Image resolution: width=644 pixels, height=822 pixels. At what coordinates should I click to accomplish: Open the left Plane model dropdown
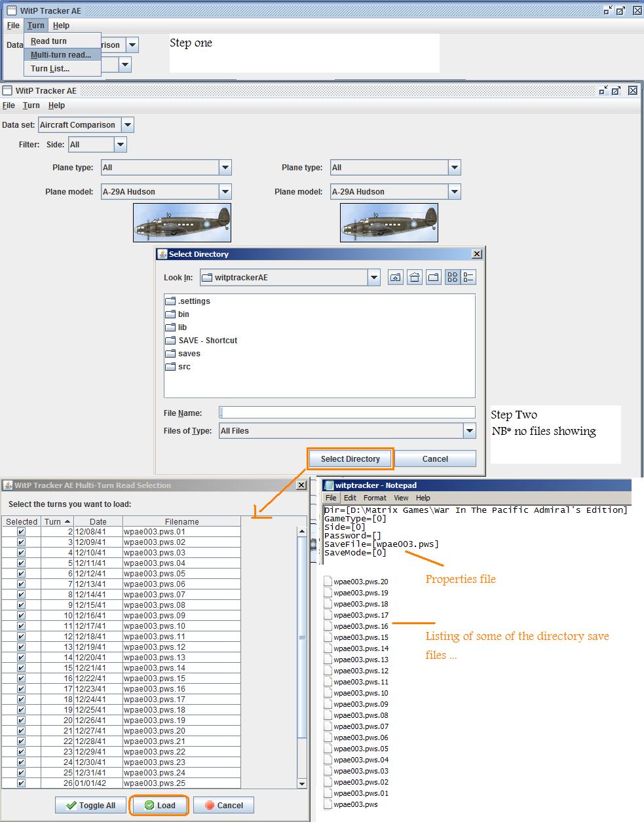point(225,192)
